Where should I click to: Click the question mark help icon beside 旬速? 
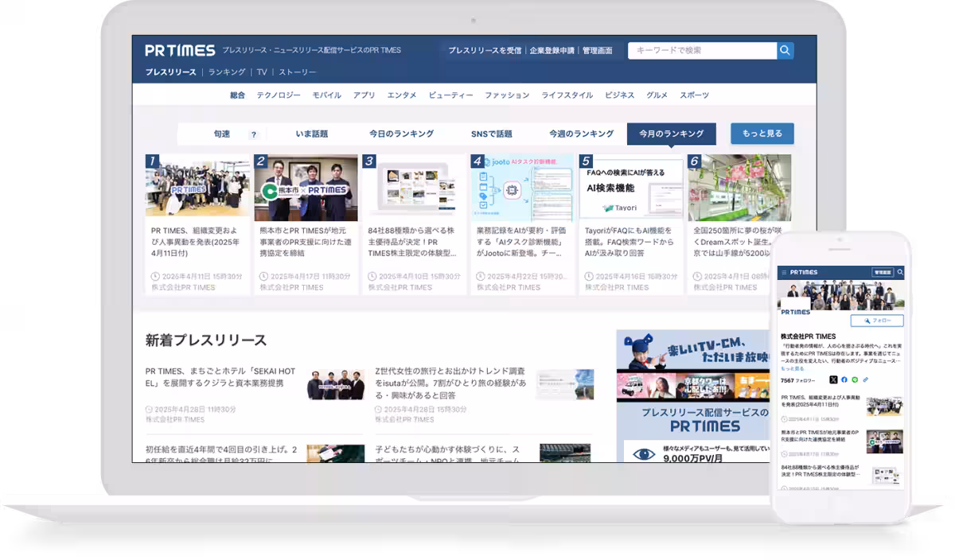tap(254, 134)
